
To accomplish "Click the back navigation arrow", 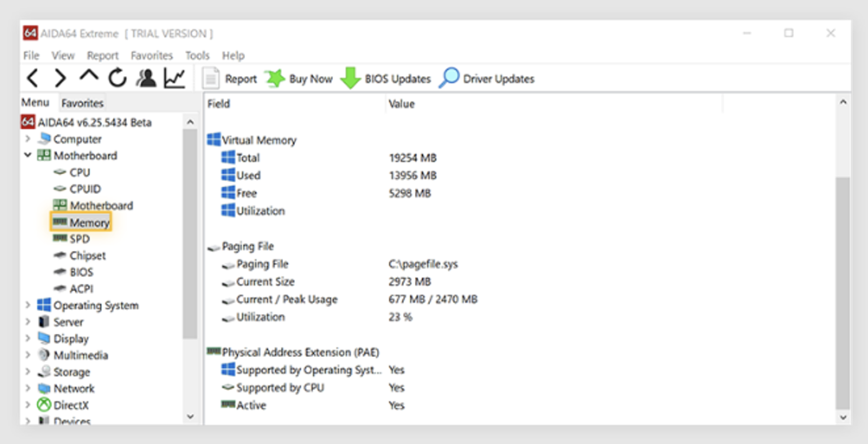I will 32,78.
